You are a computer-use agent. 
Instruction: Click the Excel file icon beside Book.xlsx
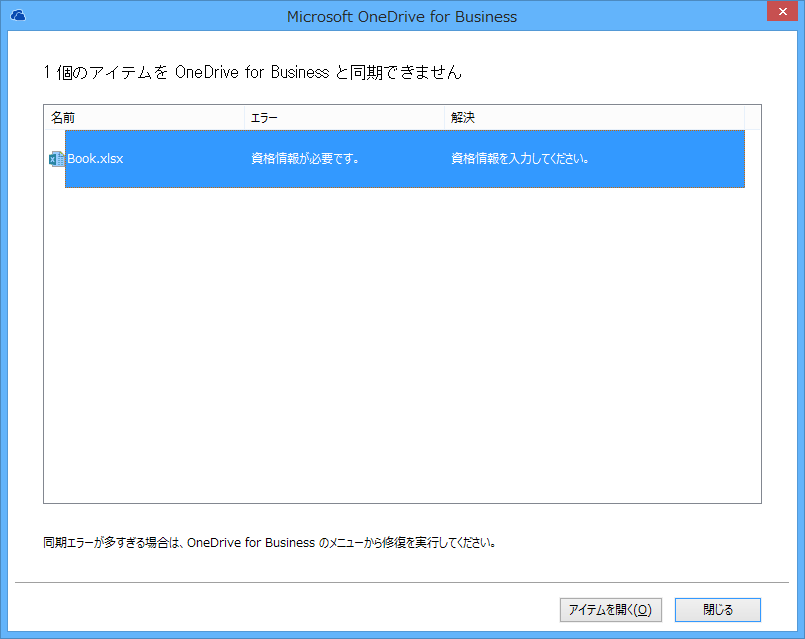click(x=56, y=159)
